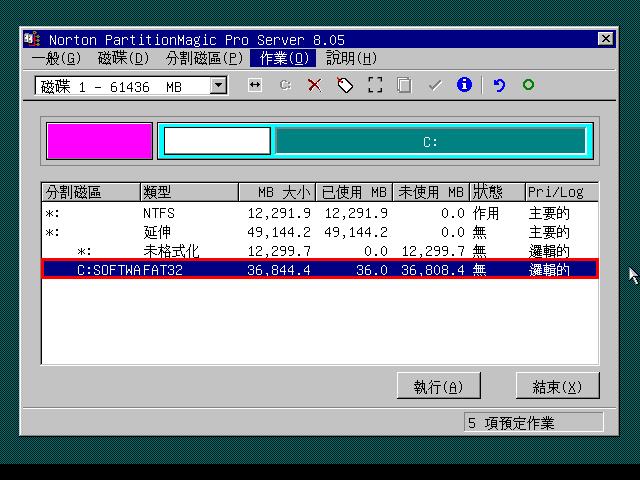Click the Pri/Log column header
Image resolution: width=640 pixels, height=480 pixels.
pos(562,192)
